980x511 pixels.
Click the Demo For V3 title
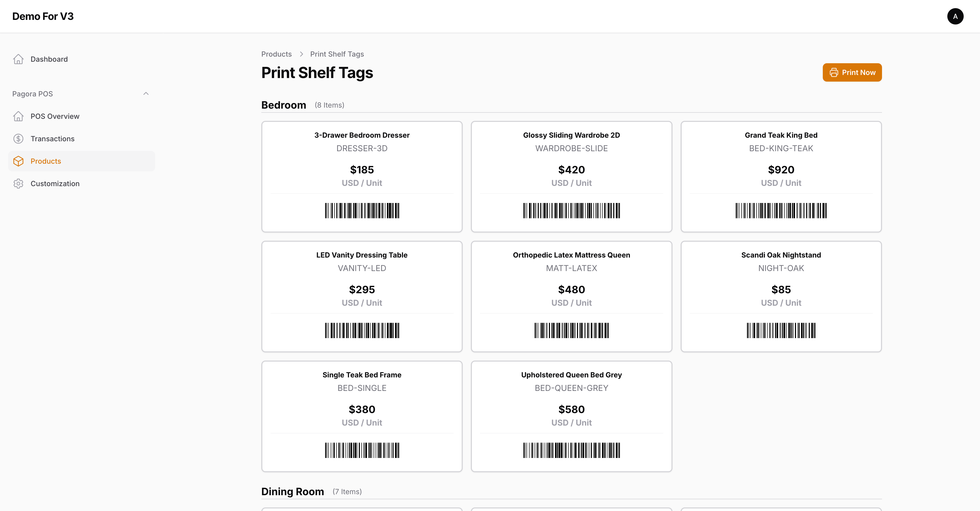(x=43, y=16)
